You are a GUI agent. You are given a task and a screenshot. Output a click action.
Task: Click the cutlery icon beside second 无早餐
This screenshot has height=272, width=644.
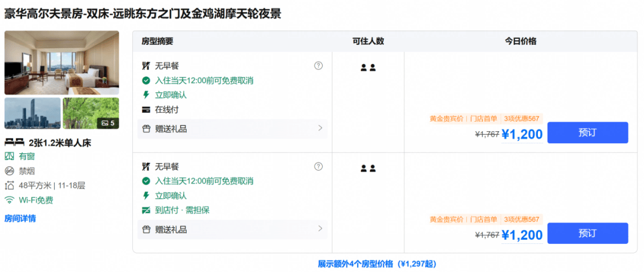pos(146,166)
